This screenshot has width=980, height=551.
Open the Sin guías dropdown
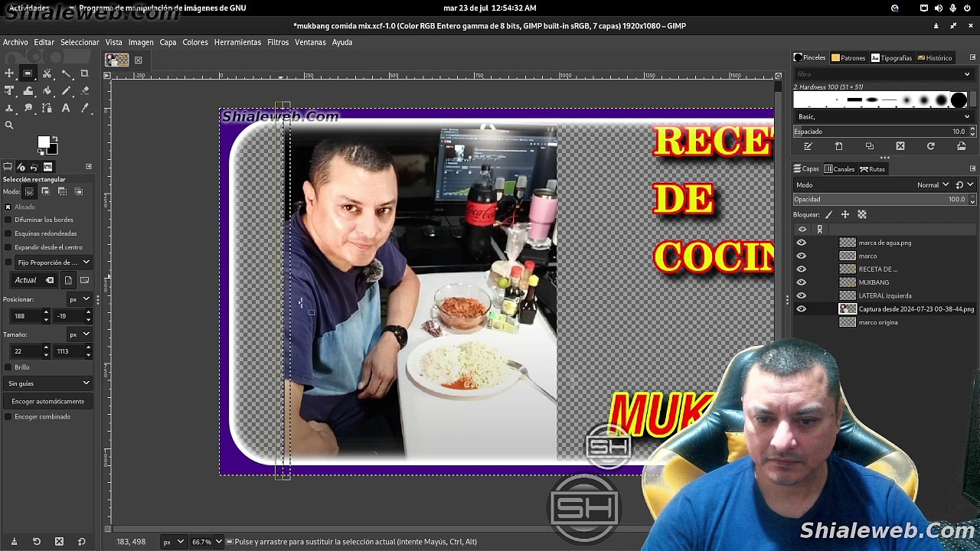pos(49,383)
